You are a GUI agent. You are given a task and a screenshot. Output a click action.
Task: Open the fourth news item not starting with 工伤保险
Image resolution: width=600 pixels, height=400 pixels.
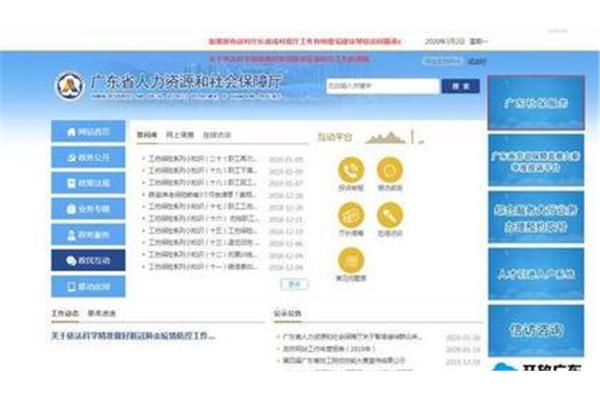(x=203, y=194)
